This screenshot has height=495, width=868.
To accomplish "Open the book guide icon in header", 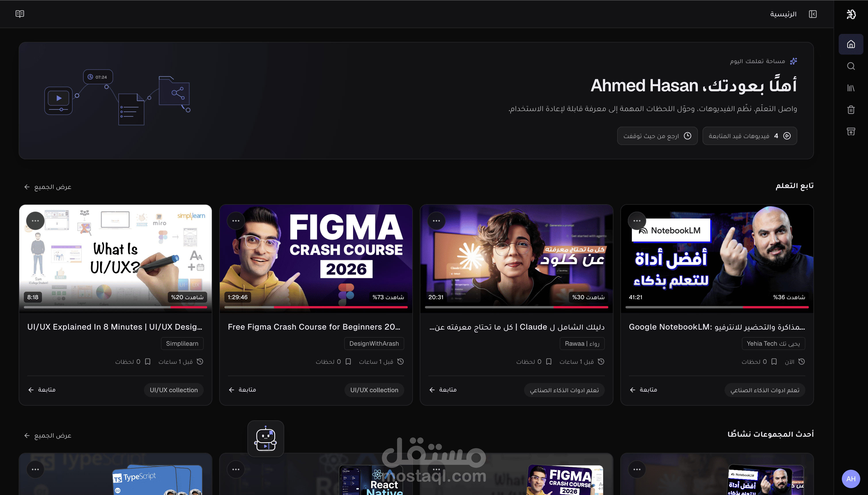I will coord(20,14).
